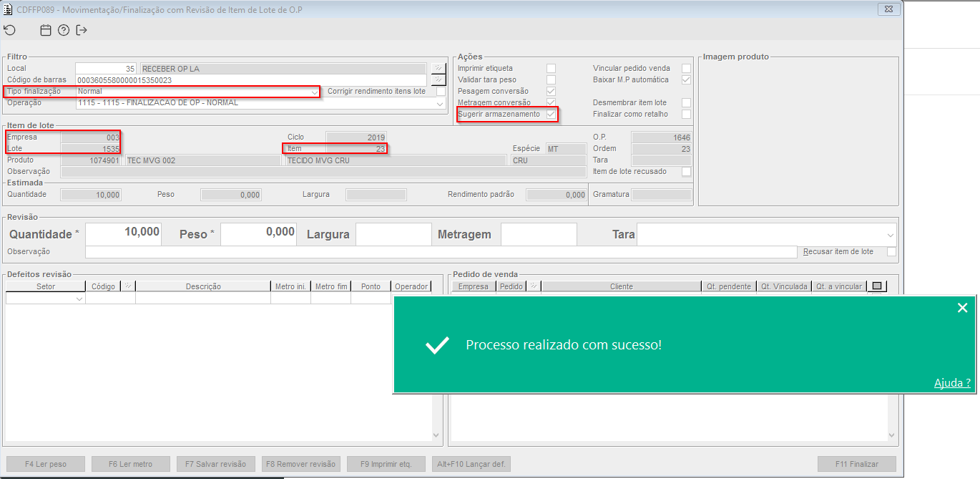Click the small square button after Qt. a vincular

tap(878, 286)
